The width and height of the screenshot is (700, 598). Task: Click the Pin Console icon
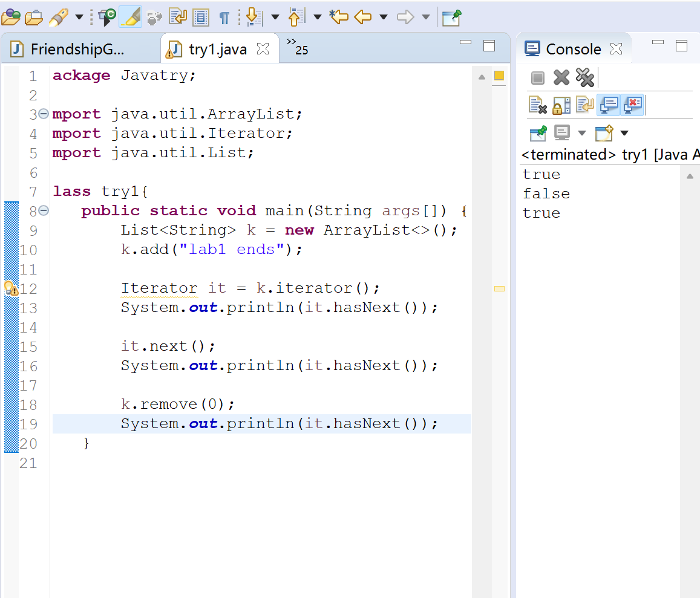[x=538, y=133]
